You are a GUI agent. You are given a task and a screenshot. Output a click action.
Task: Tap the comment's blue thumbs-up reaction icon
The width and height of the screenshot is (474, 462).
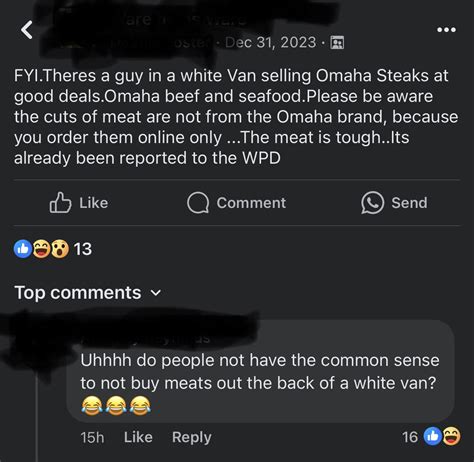click(x=433, y=436)
